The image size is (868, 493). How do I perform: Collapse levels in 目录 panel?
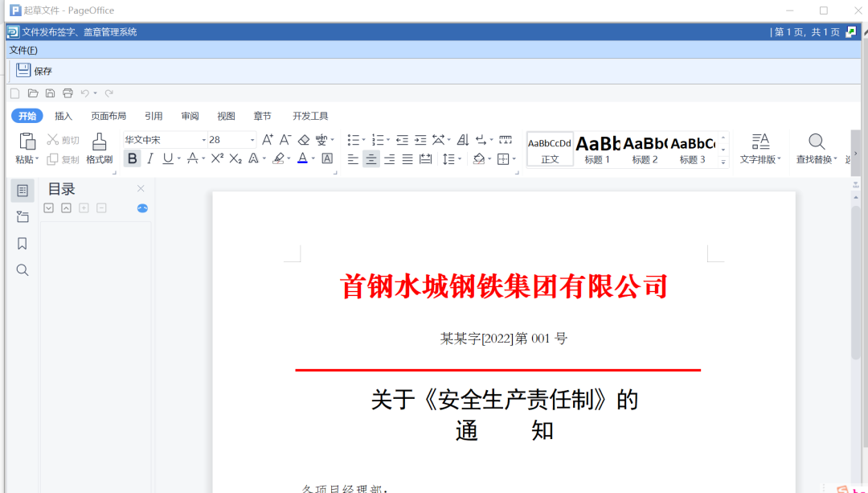point(66,208)
